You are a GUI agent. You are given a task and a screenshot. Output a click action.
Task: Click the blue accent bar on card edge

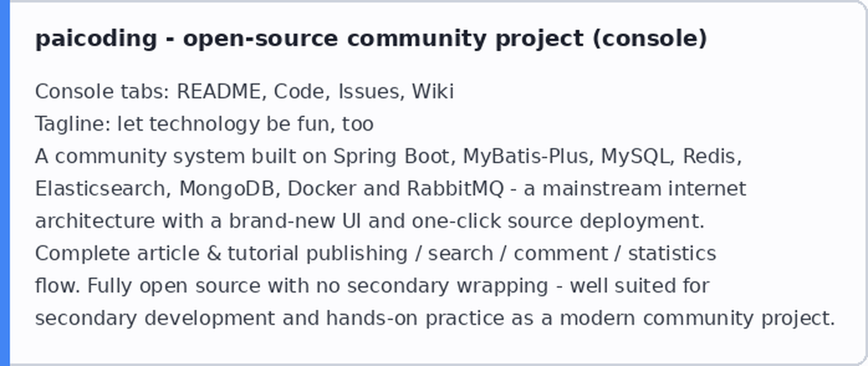[x=5, y=183]
